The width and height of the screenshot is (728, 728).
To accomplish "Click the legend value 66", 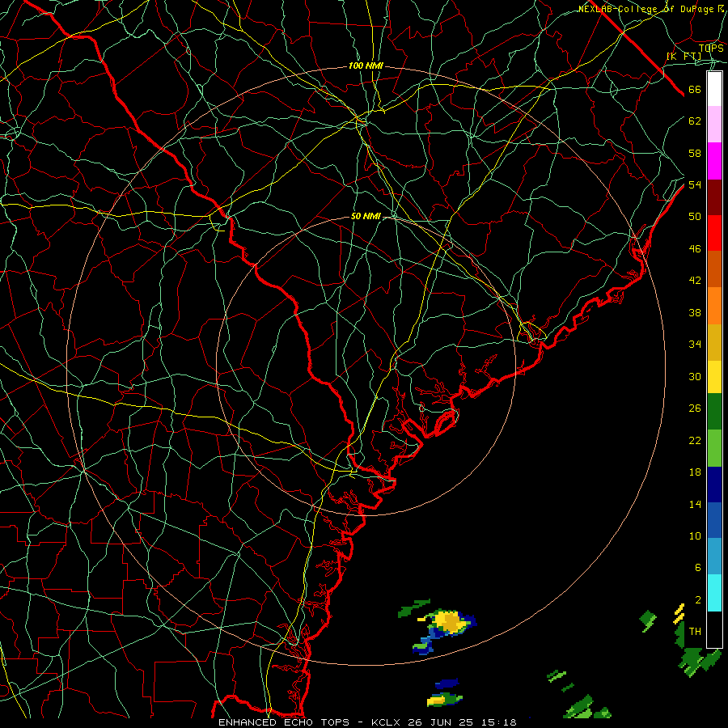I will pyautogui.click(x=695, y=89).
